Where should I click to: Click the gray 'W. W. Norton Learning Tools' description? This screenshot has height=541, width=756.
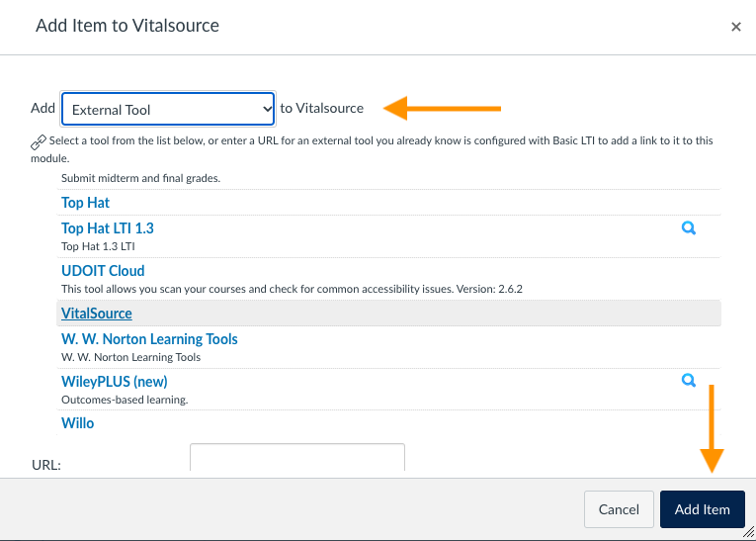[x=130, y=357]
